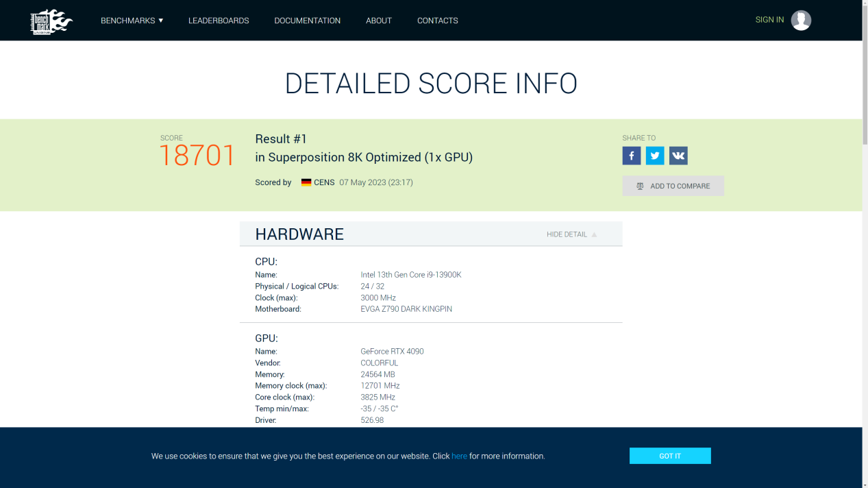Share result on Twitter

654,156
